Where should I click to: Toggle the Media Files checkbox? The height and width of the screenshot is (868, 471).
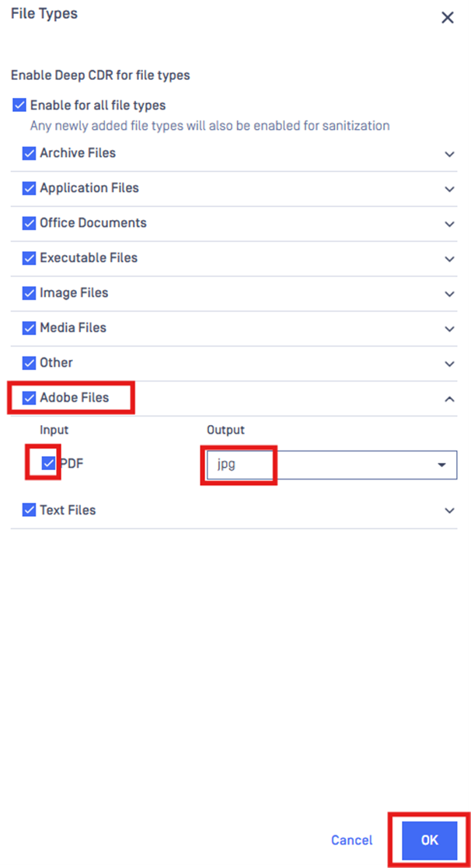(x=29, y=328)
